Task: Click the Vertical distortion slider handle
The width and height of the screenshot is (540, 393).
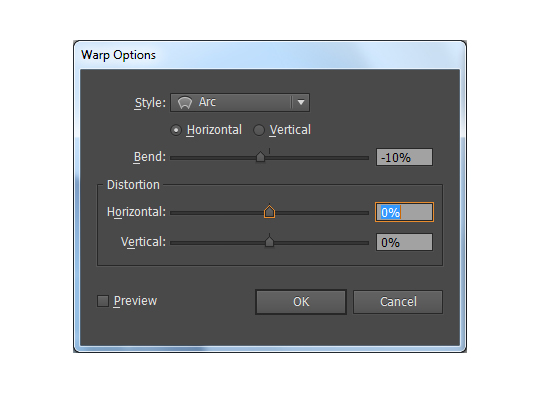Action: (269, 241)
